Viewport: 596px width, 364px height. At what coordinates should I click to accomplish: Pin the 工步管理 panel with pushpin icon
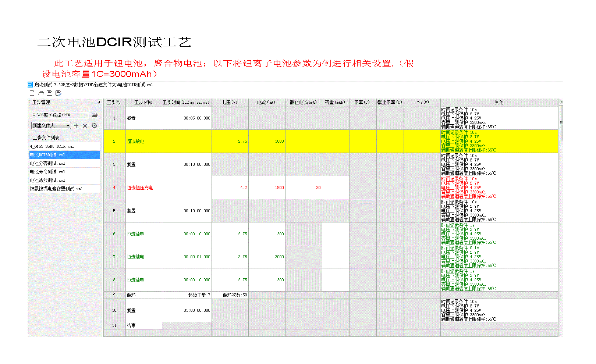tap(99, 102)
